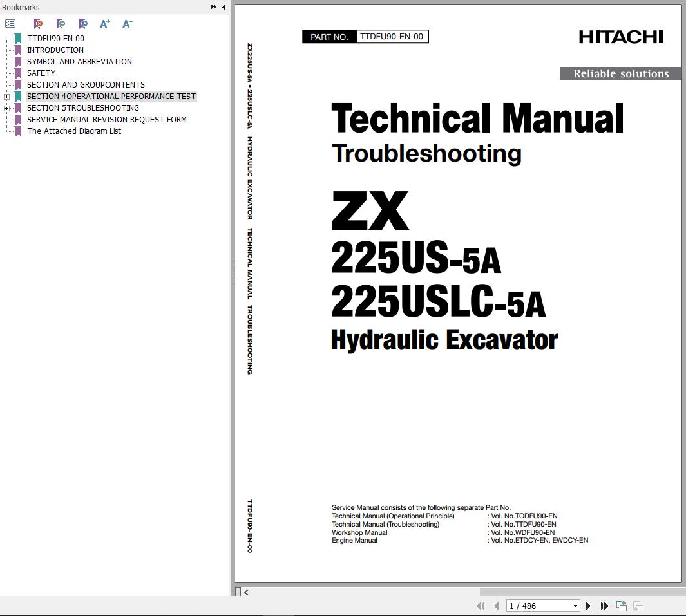Open the SECTION AND GROUPCONTENTS bookmark
The width and height of the screenshot is (686, 616).
coord(86,85)
